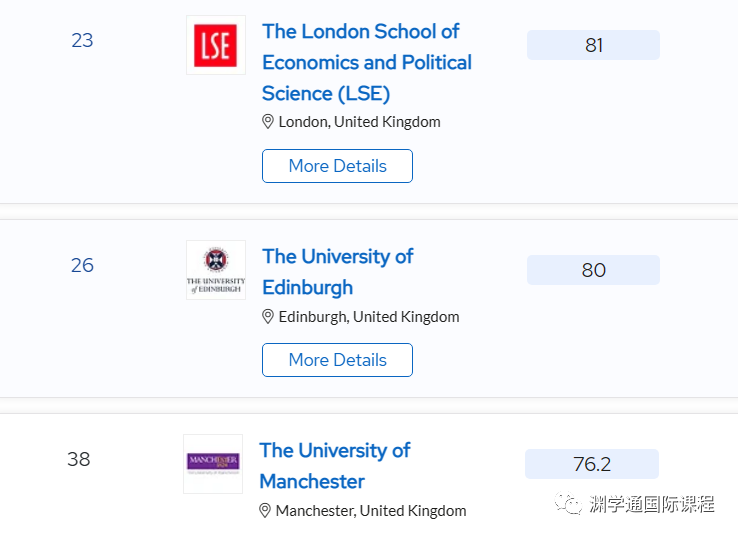Open The University of Edinburgh link
Viewport: 738px width, 536px height.
(337, 272)
